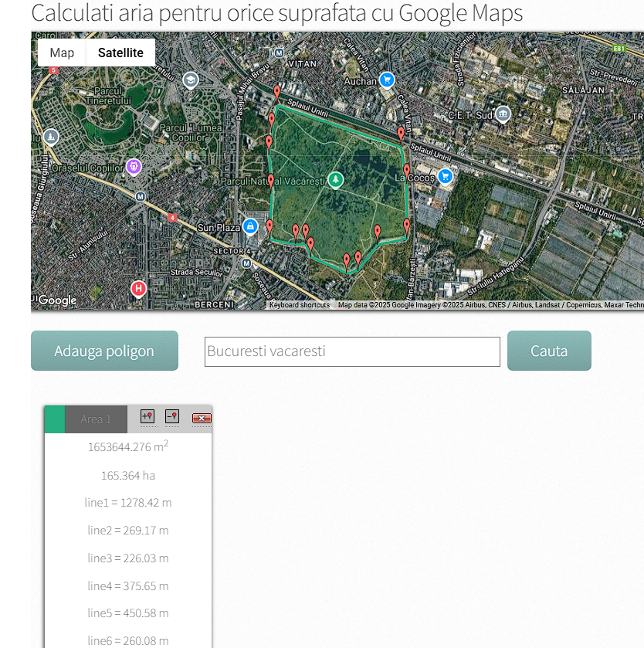Select the Area 1 polygon label
The image size is (644, 648).
(96, 419)
